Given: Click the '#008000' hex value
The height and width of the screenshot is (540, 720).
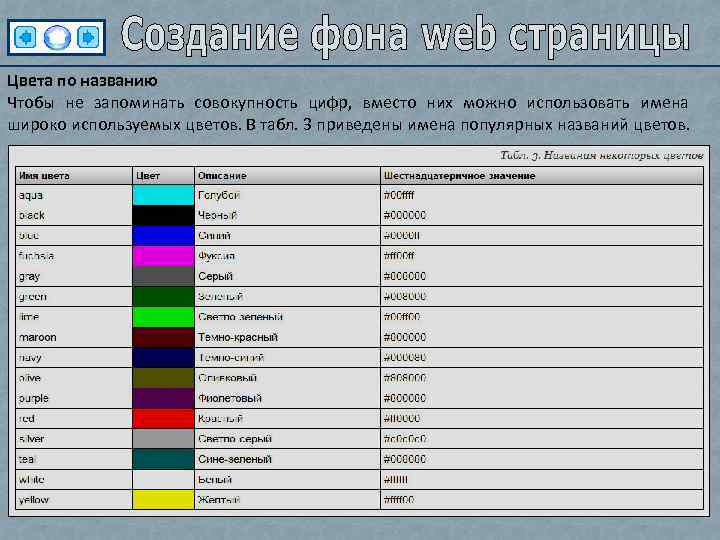Looking at the screenshot, I should coord(405,297).
